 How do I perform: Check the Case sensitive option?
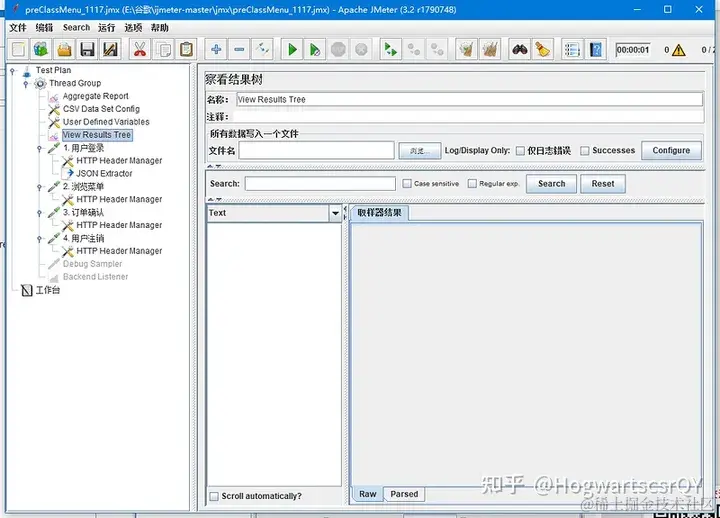coord(407,183)
